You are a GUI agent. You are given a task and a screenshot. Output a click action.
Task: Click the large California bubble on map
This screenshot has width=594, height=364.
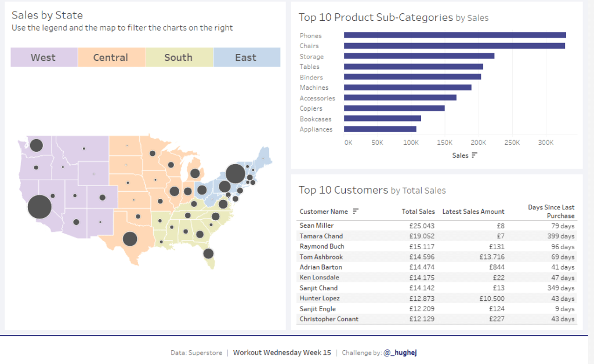point(39,207)
